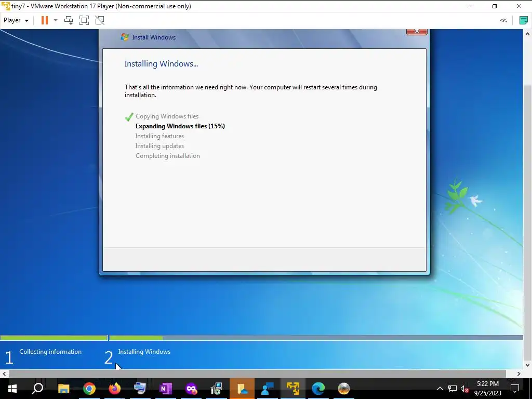Click the horizontal scrollbar left arrow
Screen dimensions: 532x399
[x=4, y=374]
